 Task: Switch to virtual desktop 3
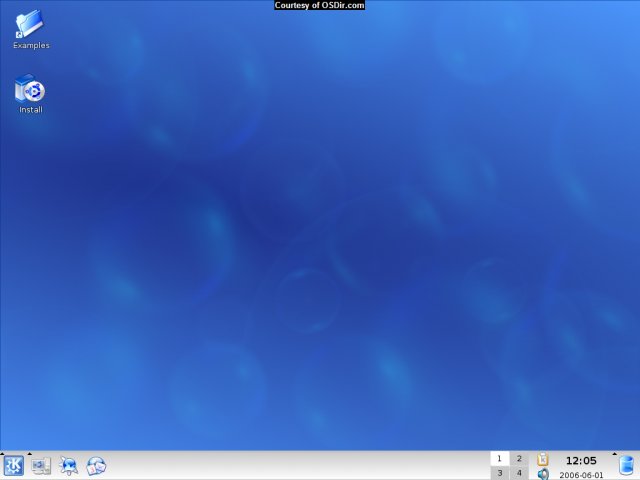point(500,473)
